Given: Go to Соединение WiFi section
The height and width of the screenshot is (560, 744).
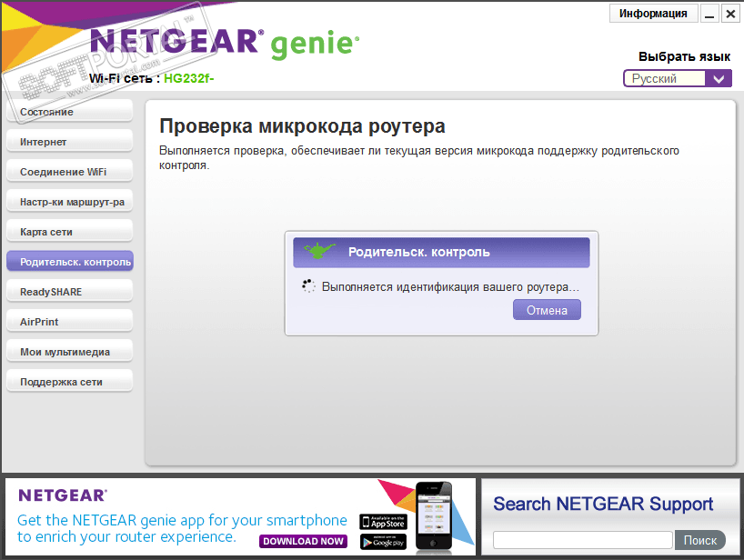Looking at the screenshot, I should [x=70, y=171].
